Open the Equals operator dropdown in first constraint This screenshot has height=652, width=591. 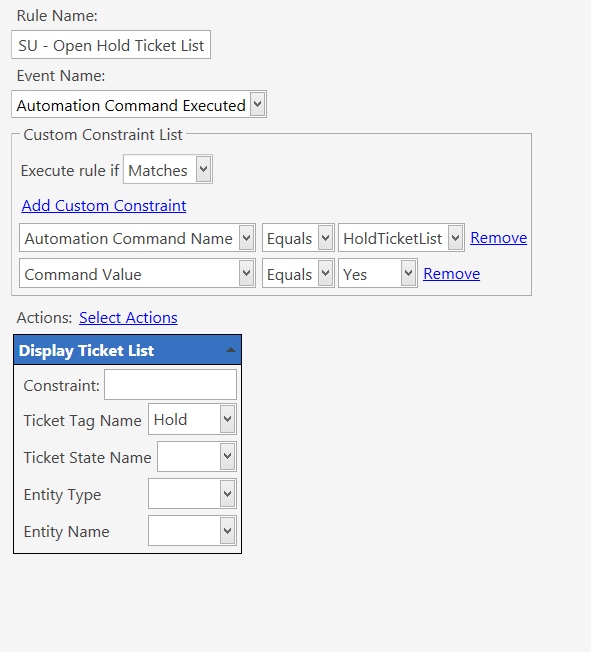pyautogui.click(x=298, y=238)
